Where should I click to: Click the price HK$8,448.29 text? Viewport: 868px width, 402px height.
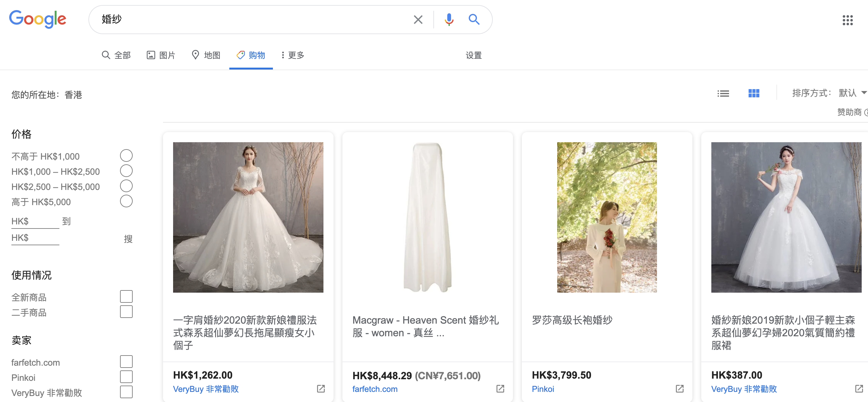382,375
